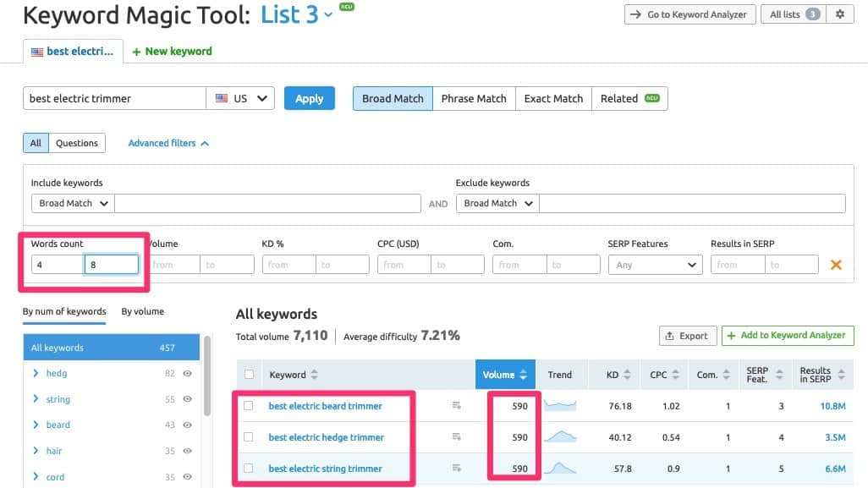868x488 pixels.
Task: Click the Export button
Action: point(688,336)
